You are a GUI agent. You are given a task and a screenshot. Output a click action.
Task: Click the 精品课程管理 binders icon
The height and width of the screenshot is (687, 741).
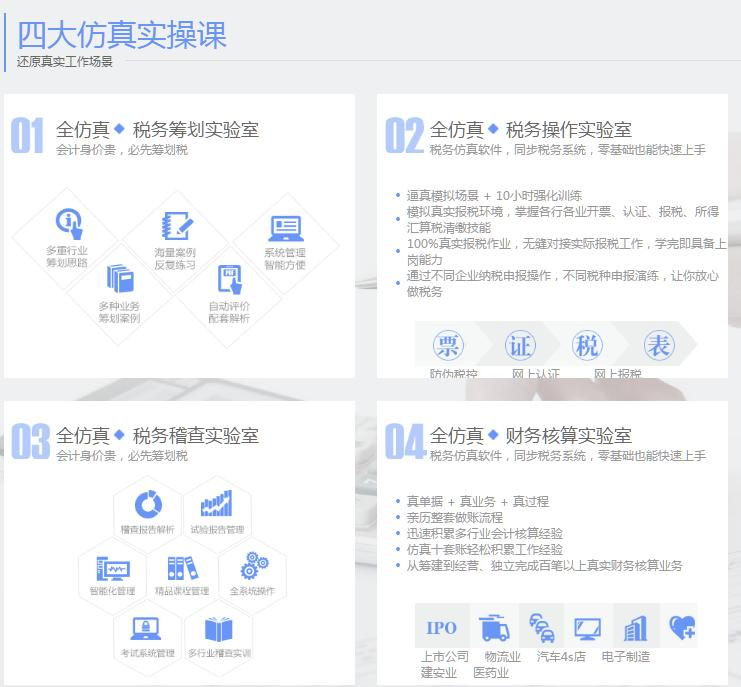coord(183,568)
